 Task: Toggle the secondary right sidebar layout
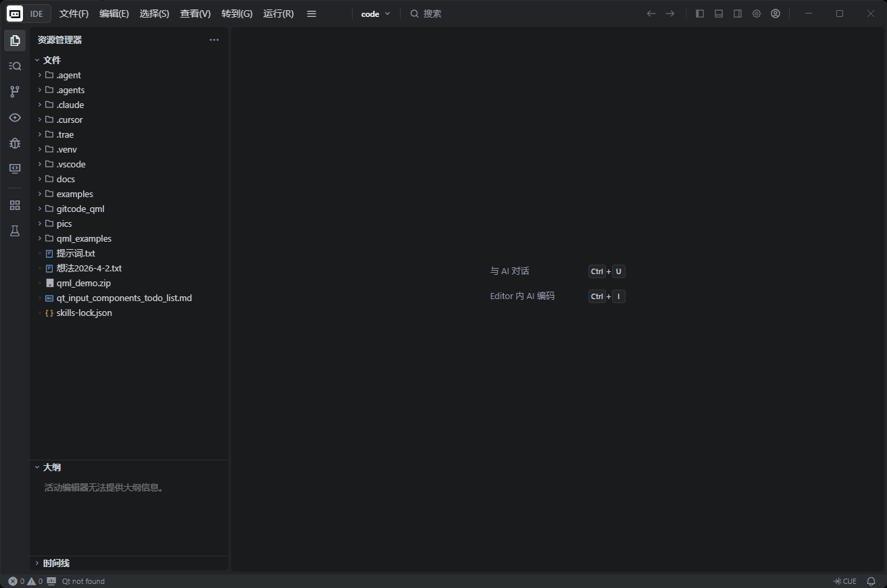[x=738, y=14]
